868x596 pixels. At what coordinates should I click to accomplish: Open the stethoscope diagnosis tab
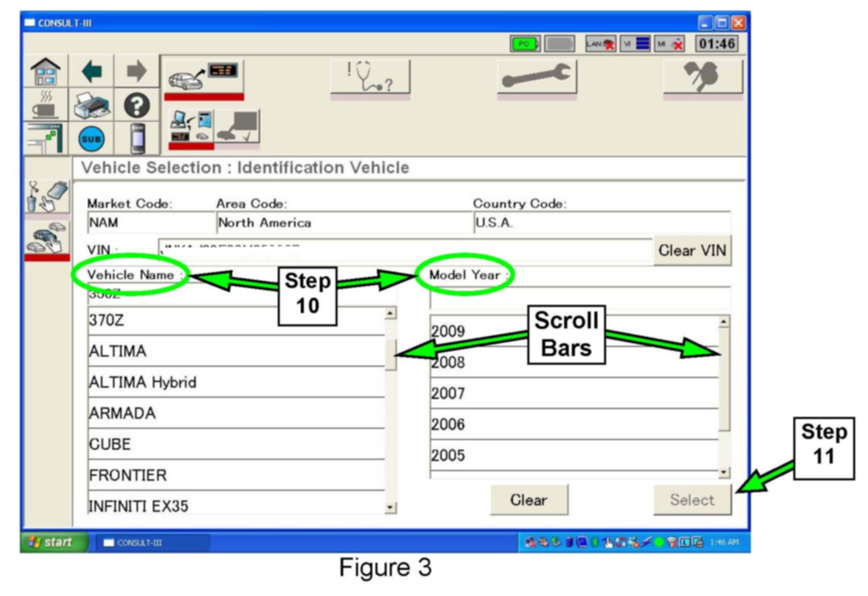coord(370,77)
